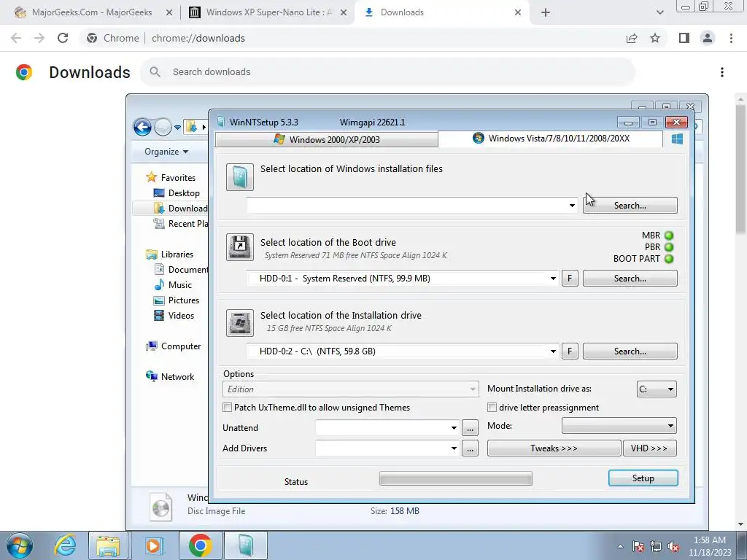Viewport: 747px width, 560px height.
Task: Open Mount Installation drive letter dropdown
Action: tap(657, 389)
